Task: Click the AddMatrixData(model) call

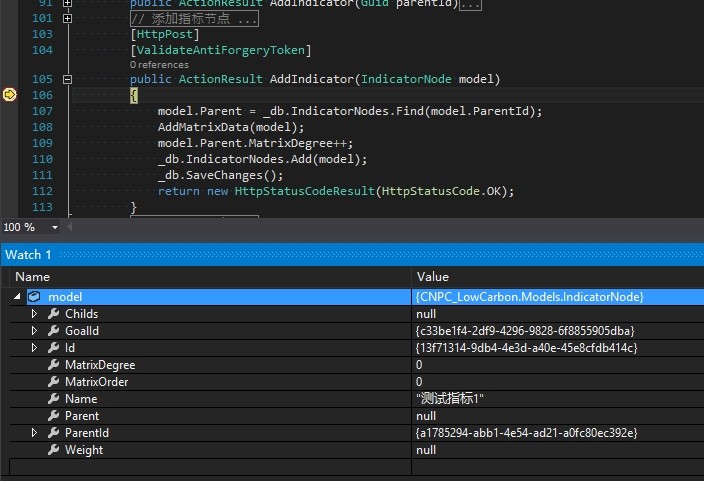Action: [231, 127]
